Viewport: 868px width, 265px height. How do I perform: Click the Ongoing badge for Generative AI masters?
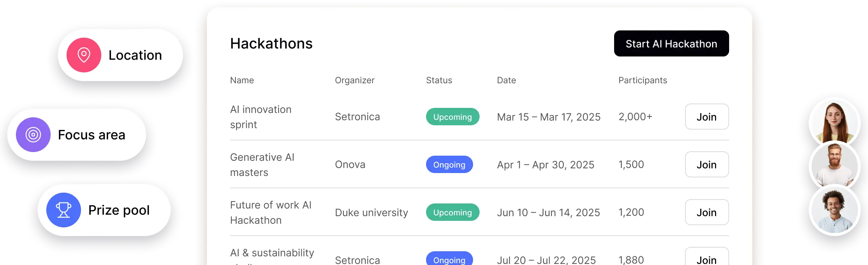click(x=449, y=164)
